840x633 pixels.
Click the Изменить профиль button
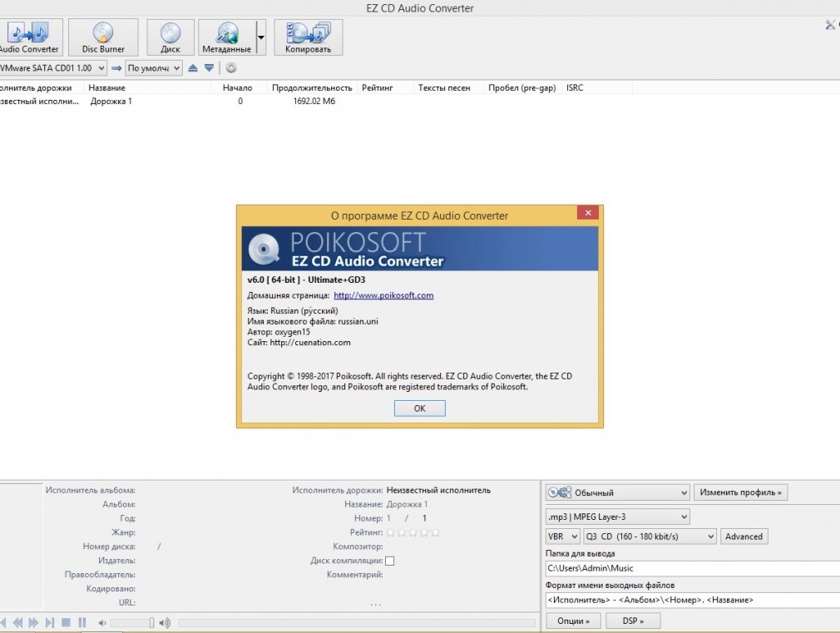tap(740, 492)
